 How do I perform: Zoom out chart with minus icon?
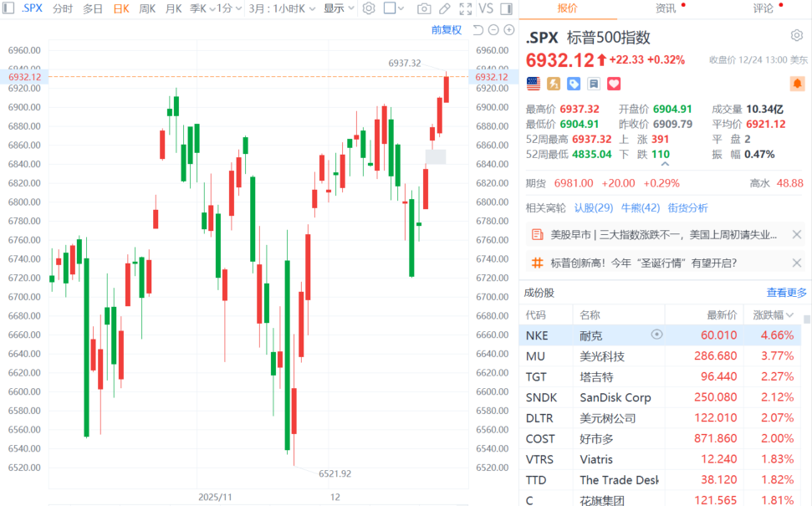pos(493,30)
